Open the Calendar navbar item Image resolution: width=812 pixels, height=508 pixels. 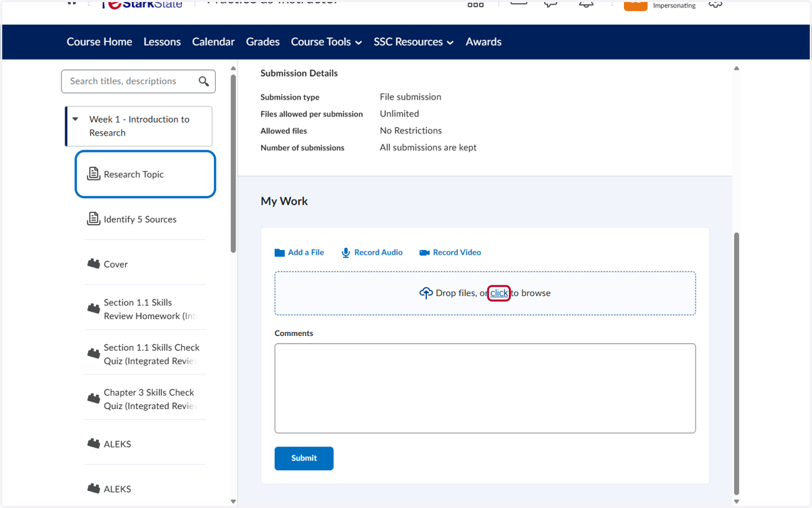click(x=213, y=42)
